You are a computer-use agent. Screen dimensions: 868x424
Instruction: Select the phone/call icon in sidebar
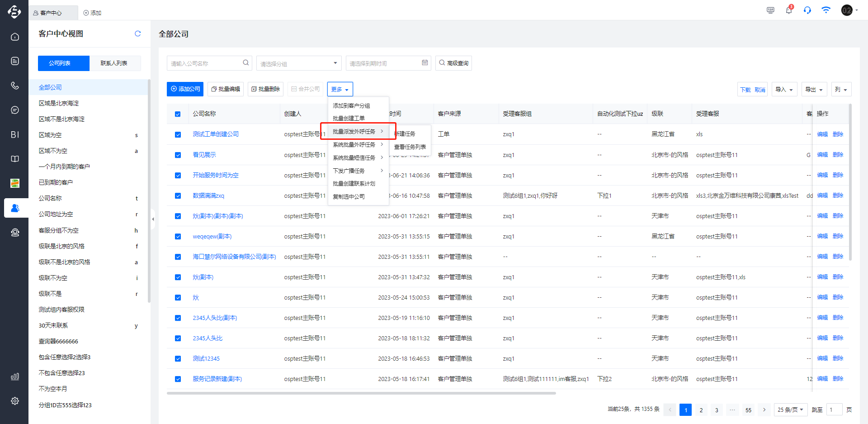(15, 86)
